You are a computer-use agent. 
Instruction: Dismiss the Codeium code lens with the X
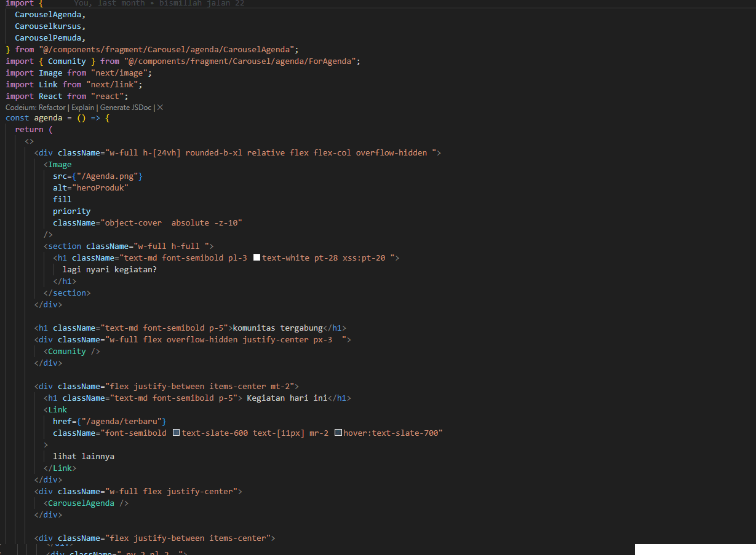[x=160, y=108]
